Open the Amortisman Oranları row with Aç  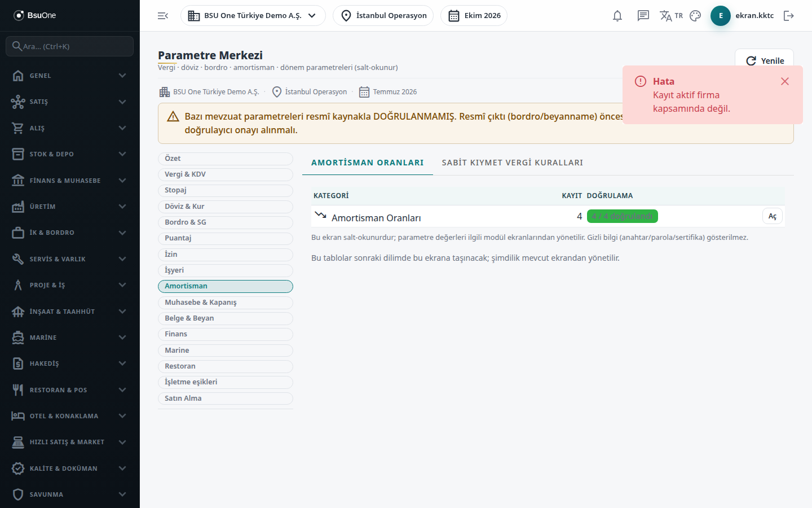773,216
